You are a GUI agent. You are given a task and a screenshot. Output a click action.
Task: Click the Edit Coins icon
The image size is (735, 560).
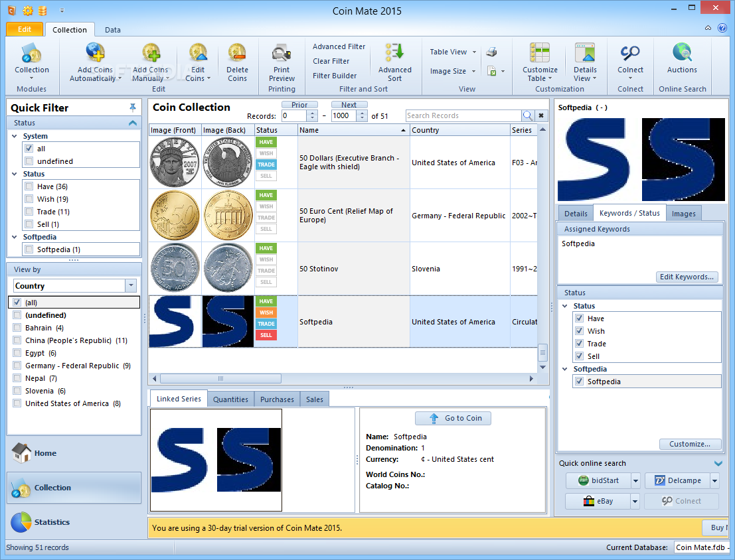coord(198,62)
